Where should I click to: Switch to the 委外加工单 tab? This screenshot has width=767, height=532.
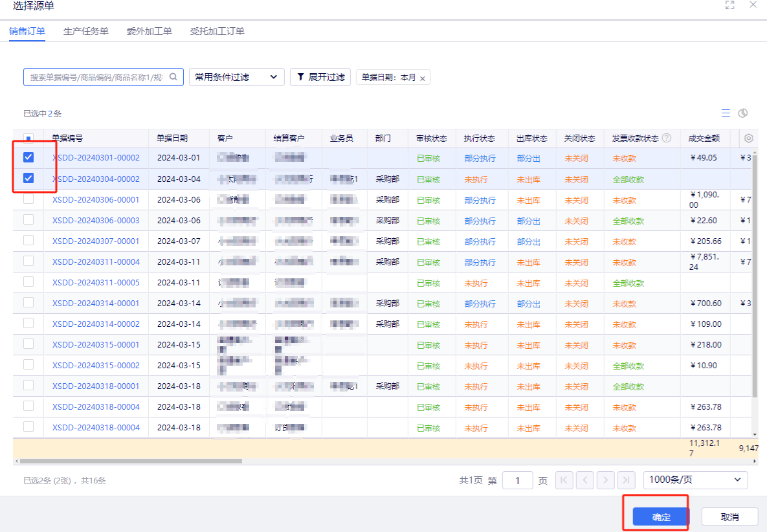pos(150,31)
